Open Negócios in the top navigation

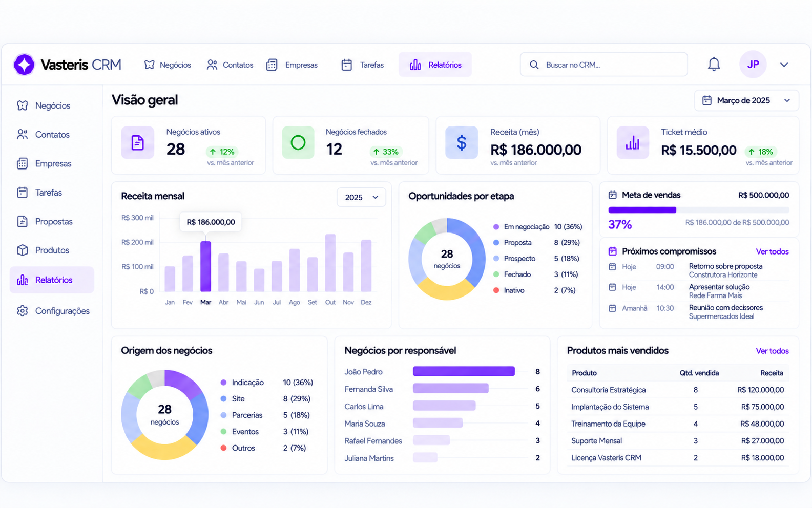[x=168, y=65]
